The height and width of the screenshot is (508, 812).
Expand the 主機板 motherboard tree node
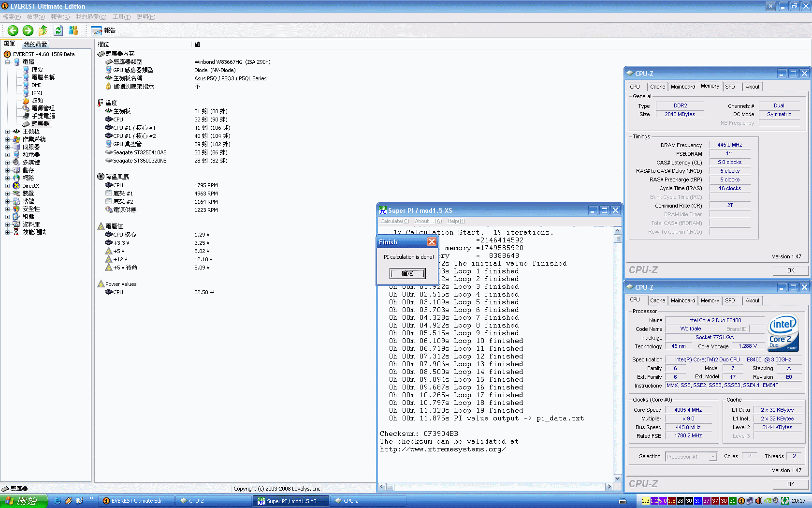[x=7, y=132]
